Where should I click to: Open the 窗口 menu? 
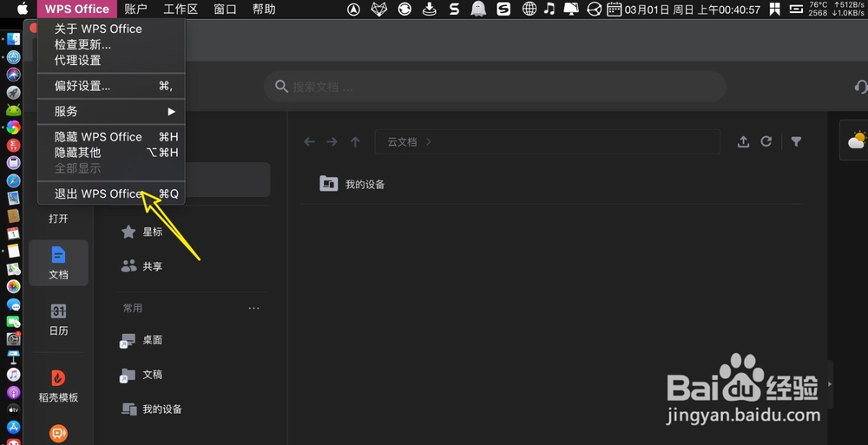[225, 9]
